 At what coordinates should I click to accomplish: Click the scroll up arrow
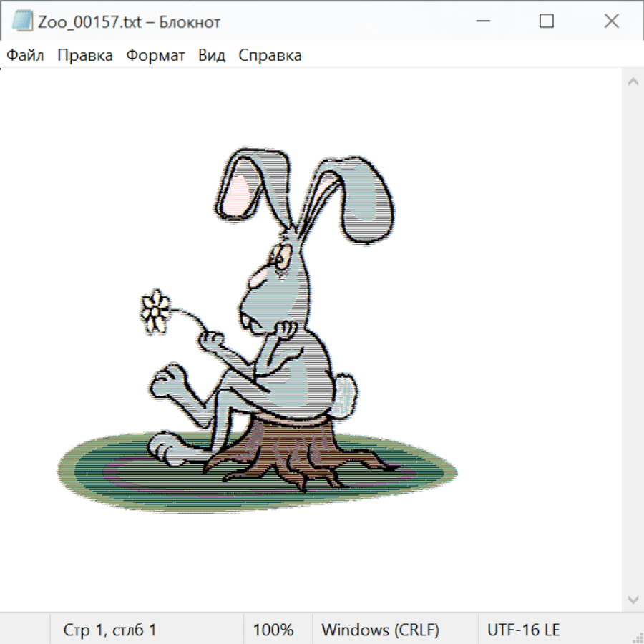coord(633,82)
